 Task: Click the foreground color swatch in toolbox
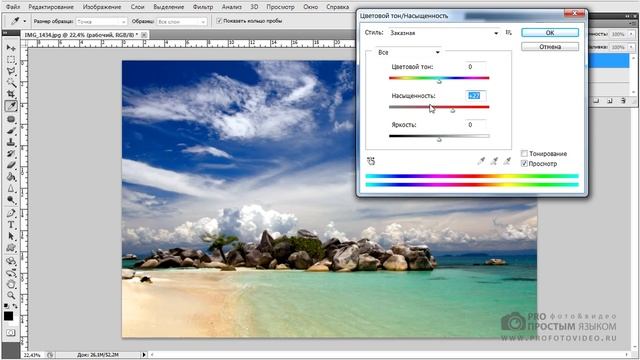tap(8, 316)
